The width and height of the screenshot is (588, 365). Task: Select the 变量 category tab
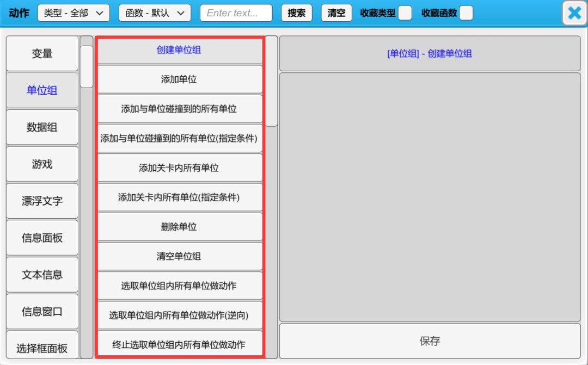[42, 53]
